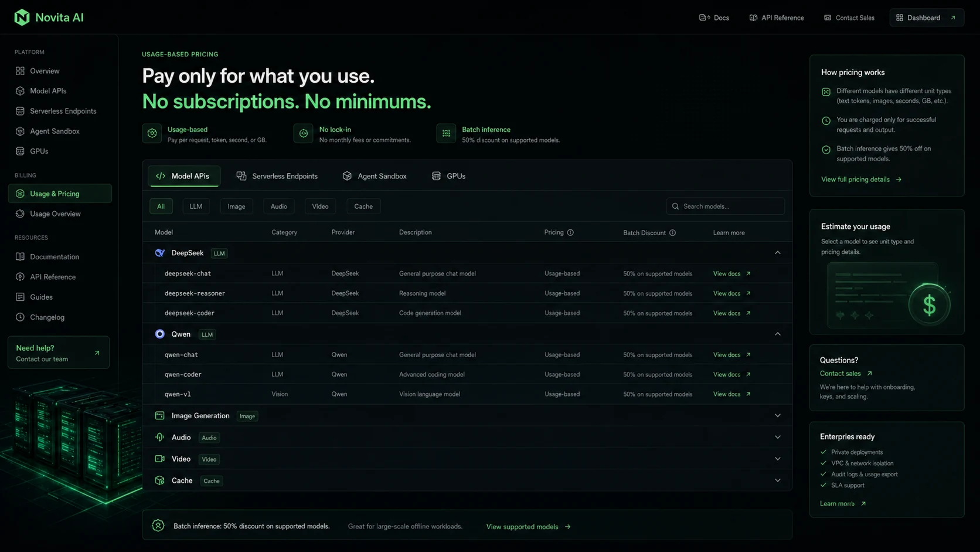The image size is (980, 552).
Task: Click the search magnifier icon
Action: click(675, 206)
